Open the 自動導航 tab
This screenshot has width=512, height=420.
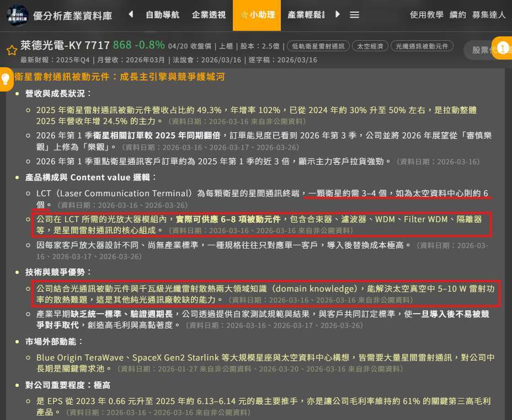162,15
